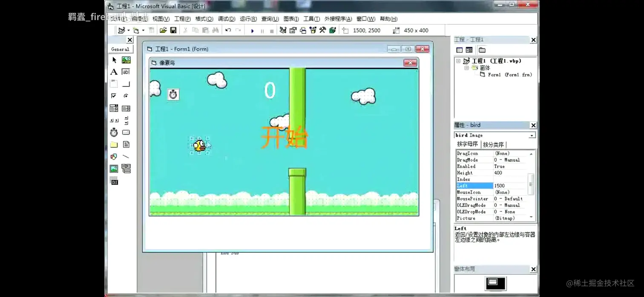Select the bird image on the form
This screenshot has width=644, height=297.
[199, 146]
